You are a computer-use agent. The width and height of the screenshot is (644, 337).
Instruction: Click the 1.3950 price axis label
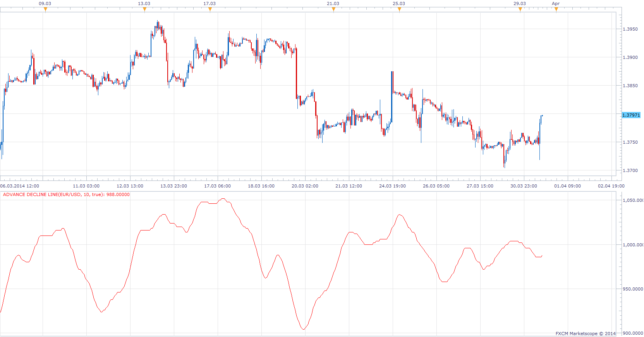[630, 29]
